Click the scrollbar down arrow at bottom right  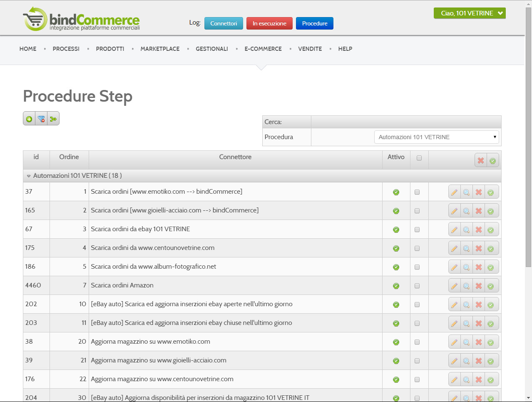point(528,398)
